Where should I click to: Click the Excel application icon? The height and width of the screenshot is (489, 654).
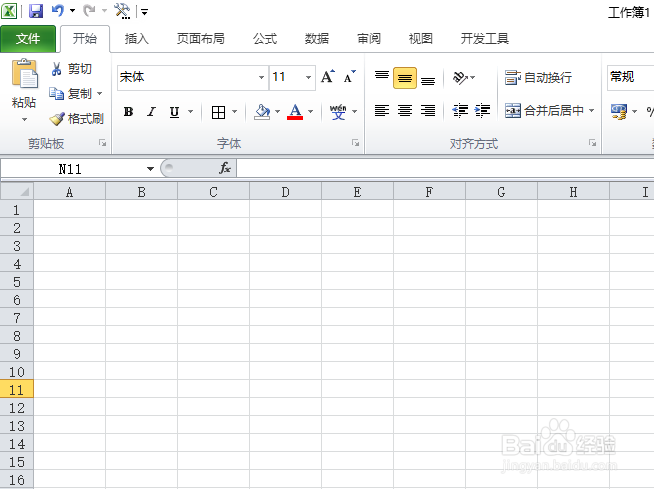9,11
